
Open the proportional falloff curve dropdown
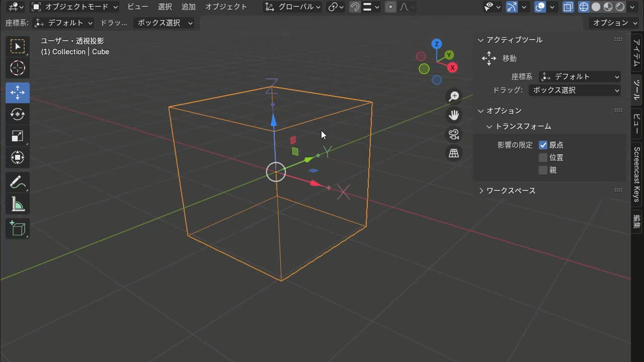407,7
